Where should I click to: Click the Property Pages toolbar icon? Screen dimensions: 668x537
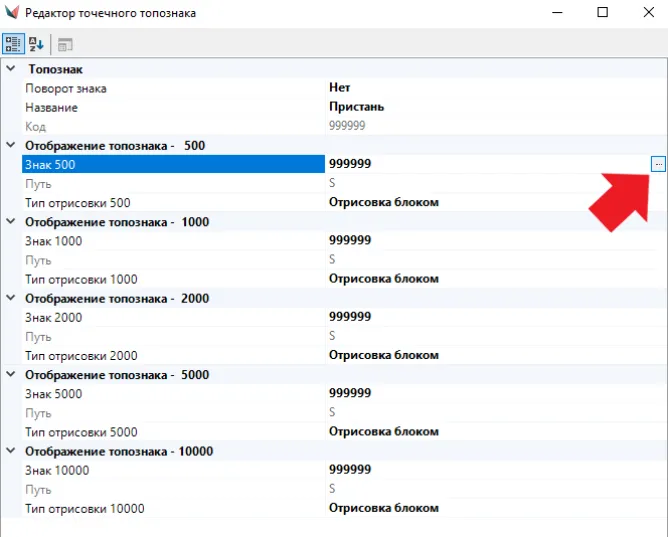[64, 44]
